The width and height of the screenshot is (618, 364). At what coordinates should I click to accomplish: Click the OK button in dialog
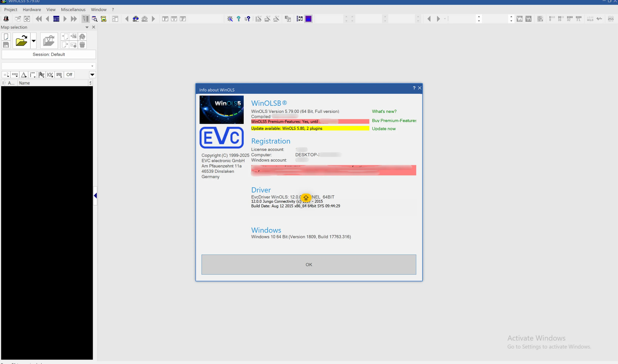[309, 264]
